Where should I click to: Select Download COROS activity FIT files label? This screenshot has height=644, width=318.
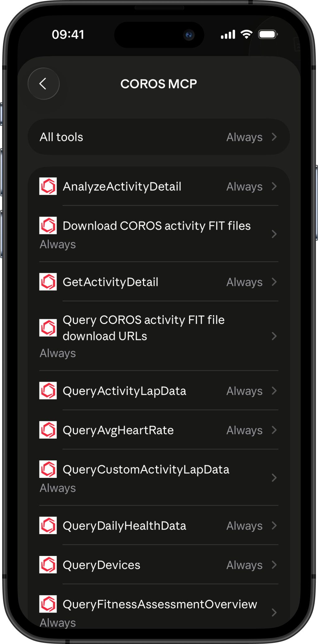pyautogui.click(x=157, y=226)
